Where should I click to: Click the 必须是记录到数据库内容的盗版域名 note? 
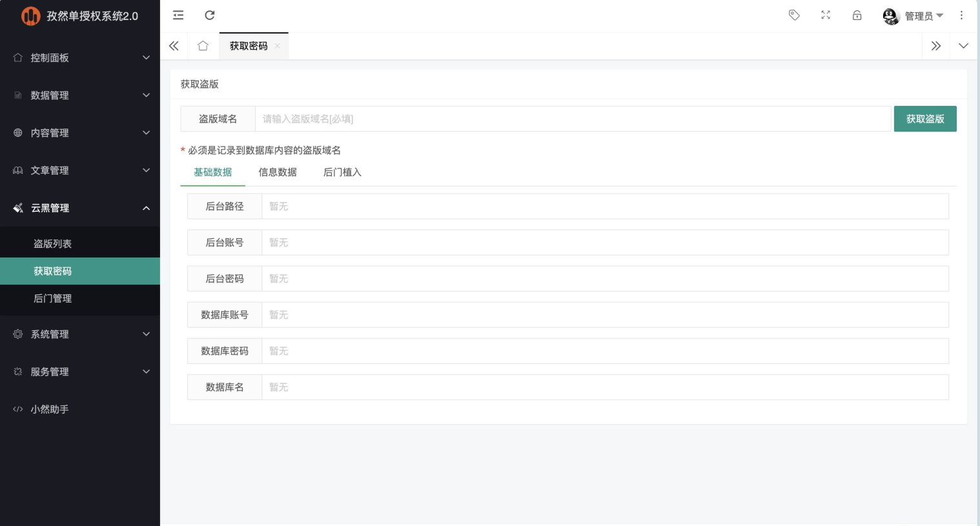[x=264, y=150]
